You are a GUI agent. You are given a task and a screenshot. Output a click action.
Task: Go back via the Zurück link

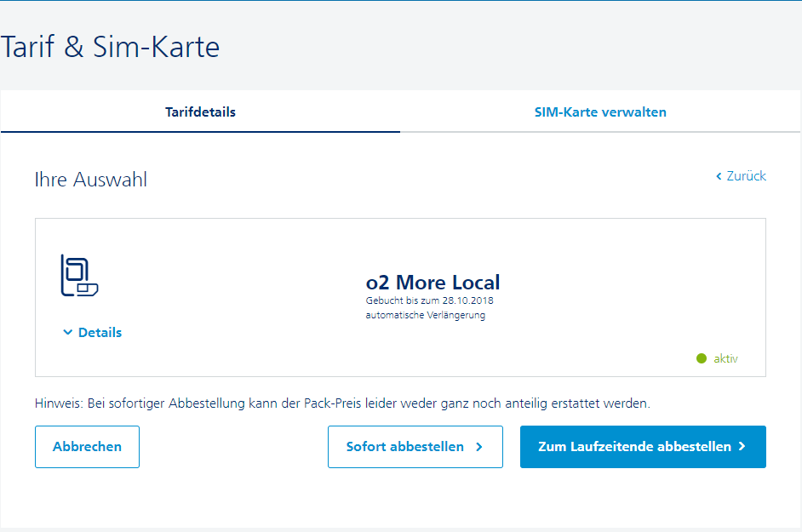point(741,176)
